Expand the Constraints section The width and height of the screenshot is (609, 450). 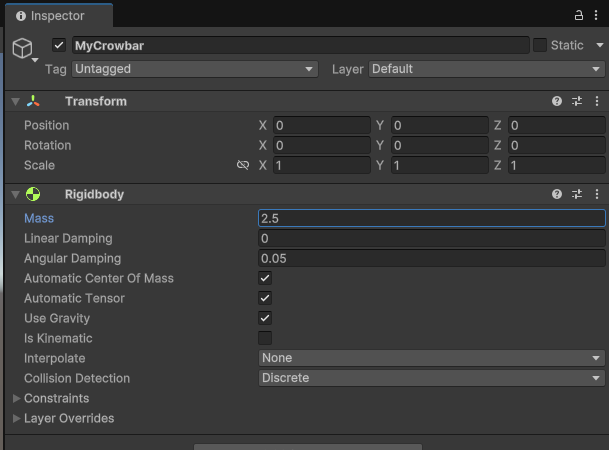tap(16, 398)
